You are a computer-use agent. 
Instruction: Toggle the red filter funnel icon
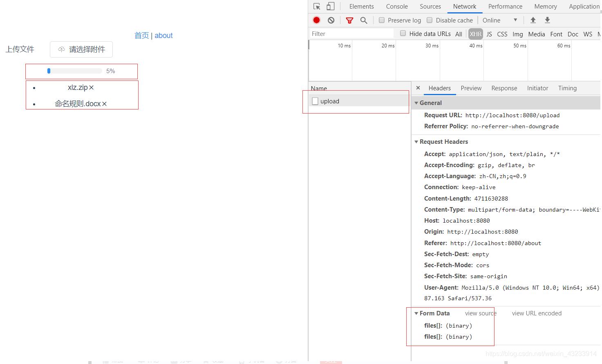[x=349, y=20]
